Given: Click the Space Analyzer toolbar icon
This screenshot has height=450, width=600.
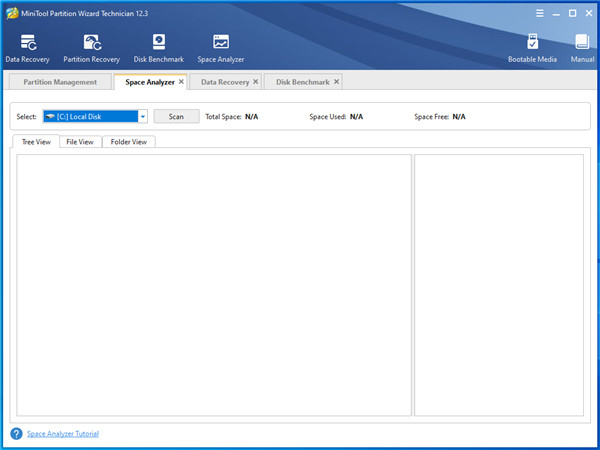Looking at the screenshot, I should (x=221, y=44).
